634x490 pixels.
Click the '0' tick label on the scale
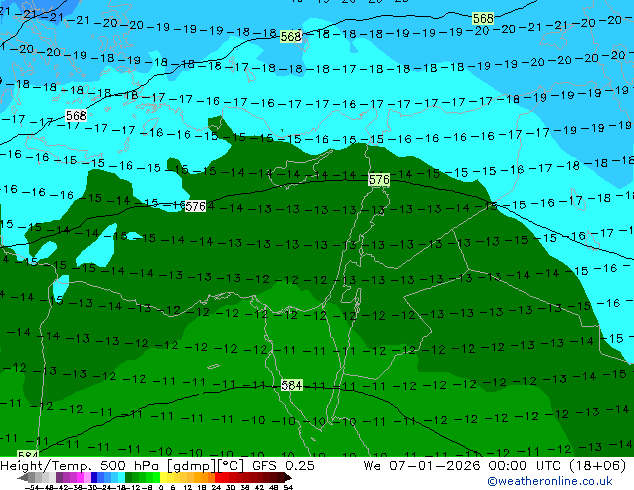point(161,488)
